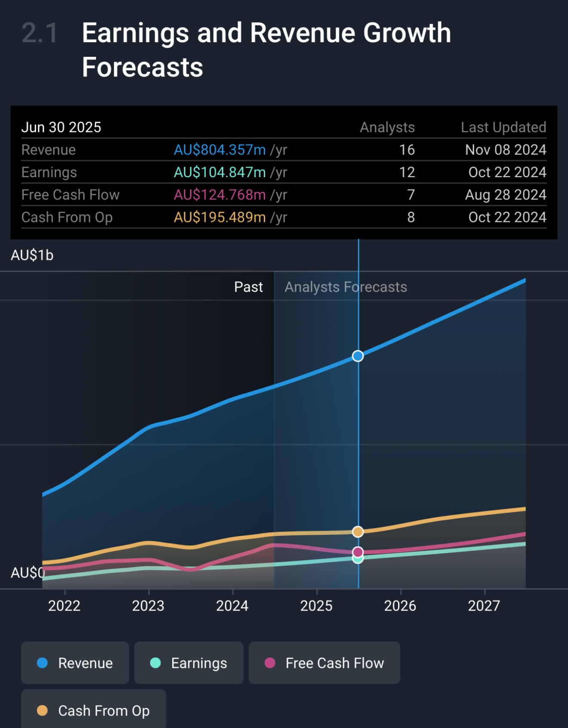This screenshot has height=728, width=568.
Task: Click the blue Revenue marker on the chart line
Action: [x=358, y=356]
